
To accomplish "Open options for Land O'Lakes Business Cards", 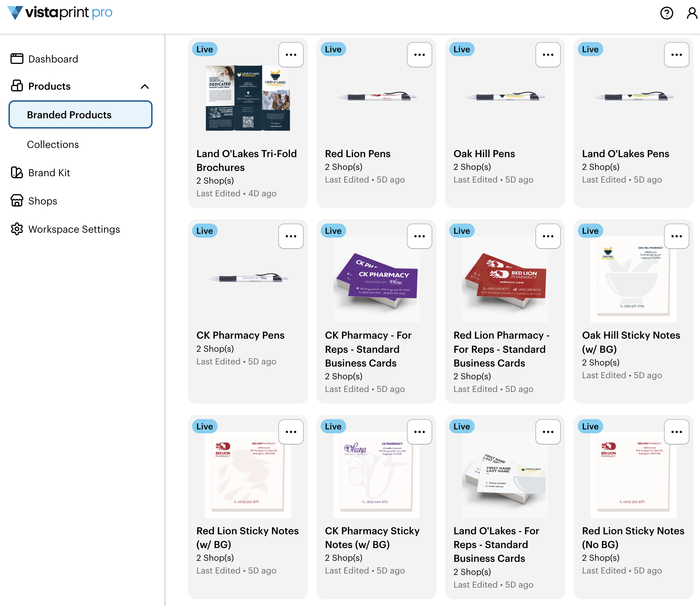I will coord(548,432).
